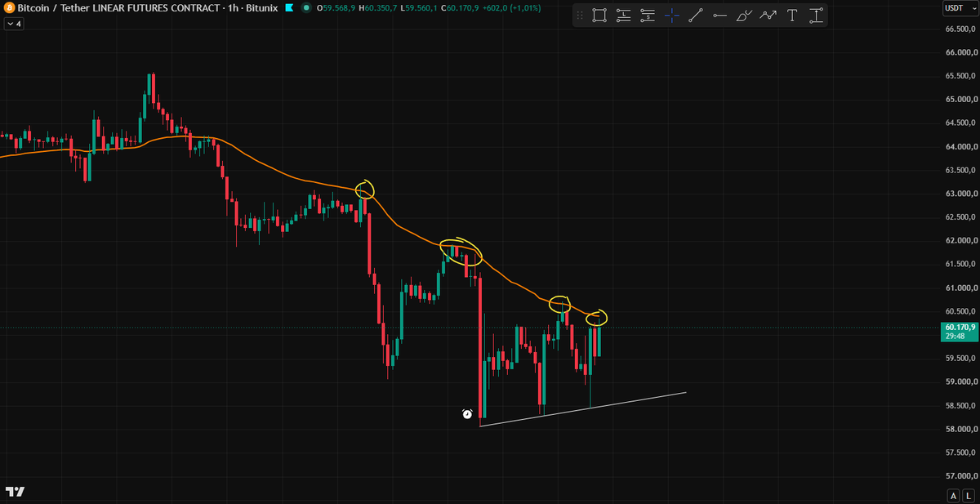This screenshot has height=504, width=980.
Task: Select the brush drawing tool
Action: point(744,15)
